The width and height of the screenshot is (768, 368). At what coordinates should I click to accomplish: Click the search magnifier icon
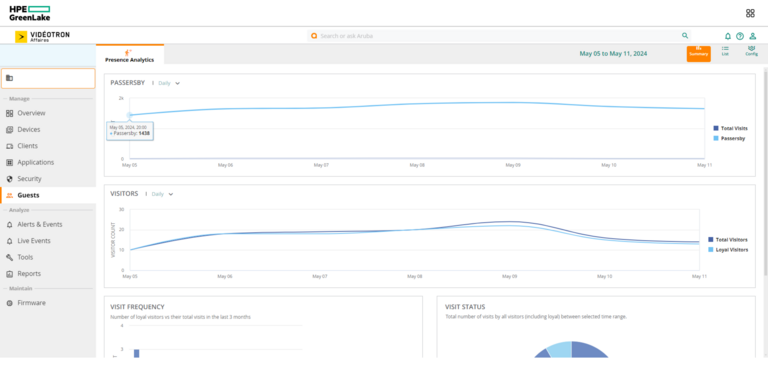click(x=685, y=36)
